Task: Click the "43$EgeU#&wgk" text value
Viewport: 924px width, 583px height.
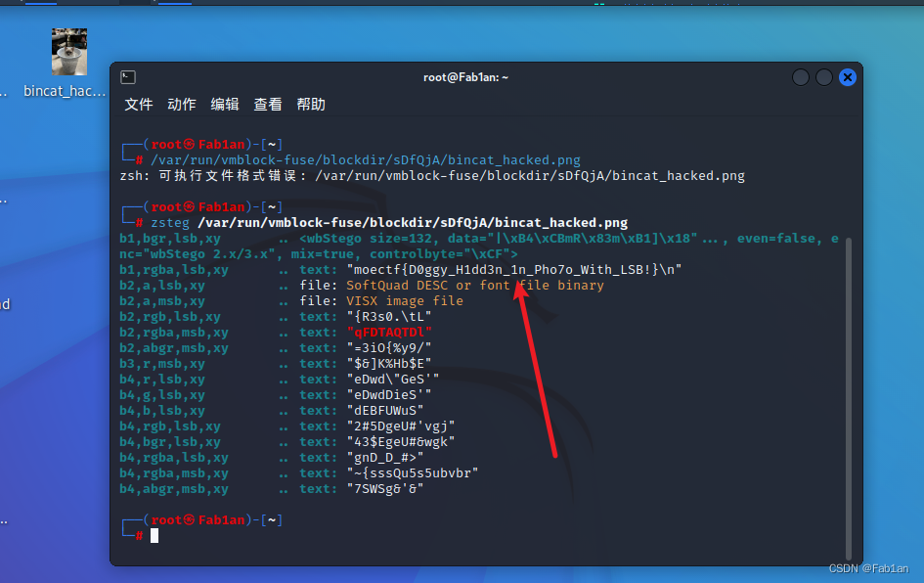Action: [x=401, y=441]
